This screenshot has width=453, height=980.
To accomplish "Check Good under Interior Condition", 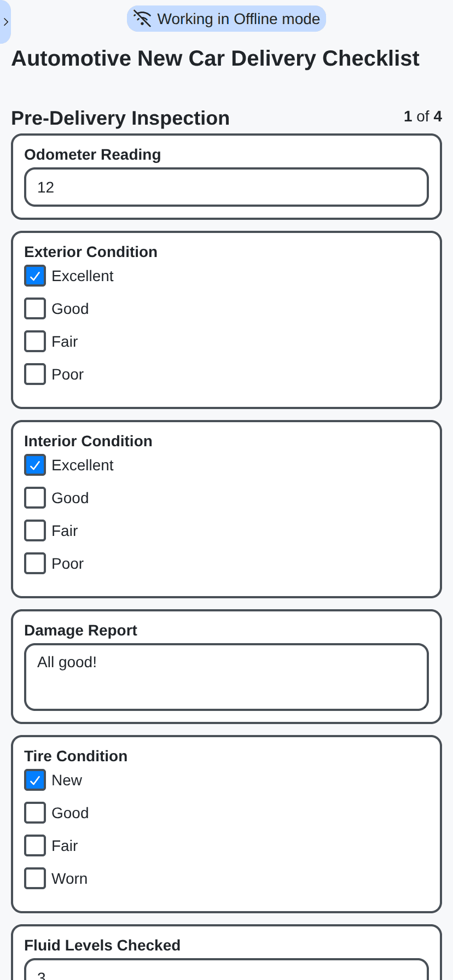I will (x=34, y=498).
